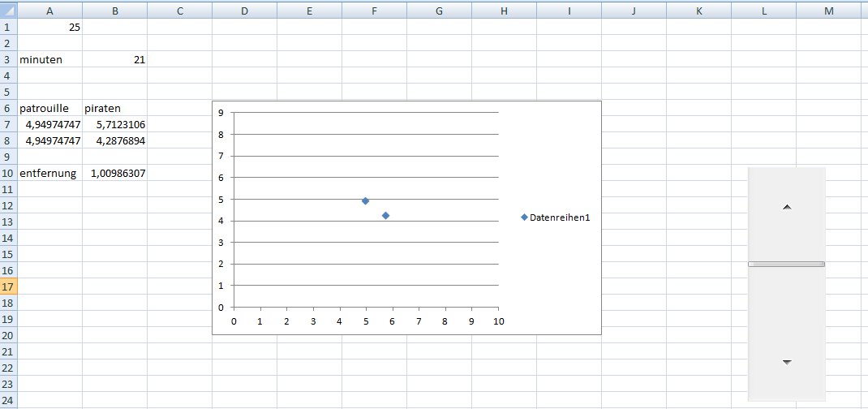
Task: Click the piraten value 5,7123106
Action: [x=114, y=124]
